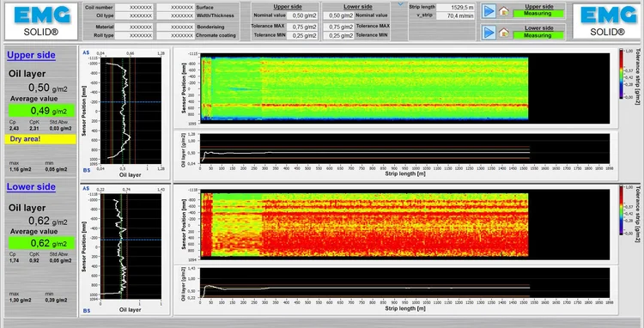The width and height of the screenshot is (644, 328).
Task: Click lower side Measuring status indicator
Action: tap(538, 35)
